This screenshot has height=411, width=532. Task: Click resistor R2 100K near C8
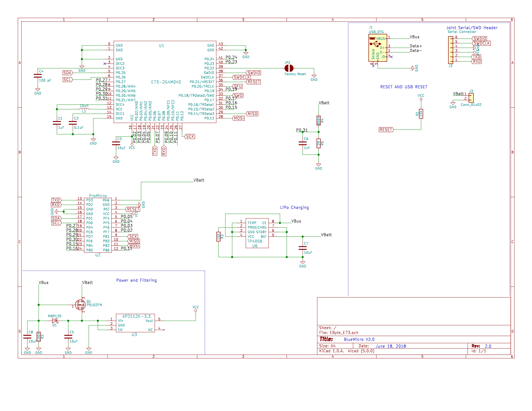pos(39,337)
